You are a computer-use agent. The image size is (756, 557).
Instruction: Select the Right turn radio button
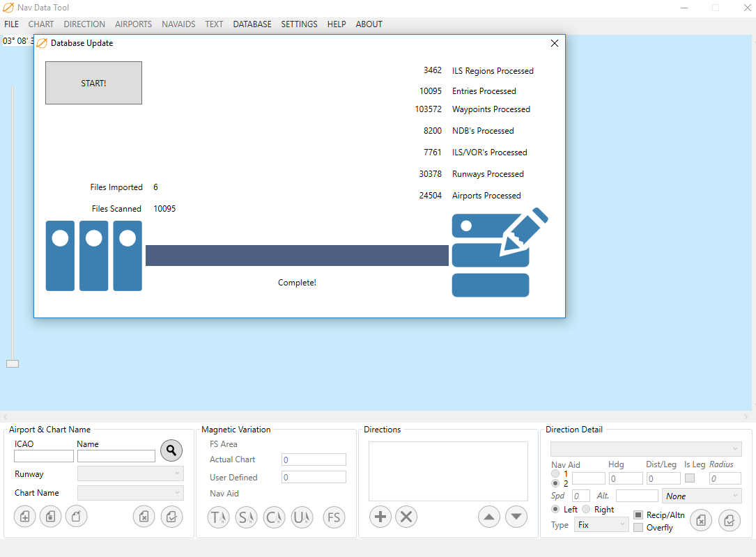[x=586, y=510]
